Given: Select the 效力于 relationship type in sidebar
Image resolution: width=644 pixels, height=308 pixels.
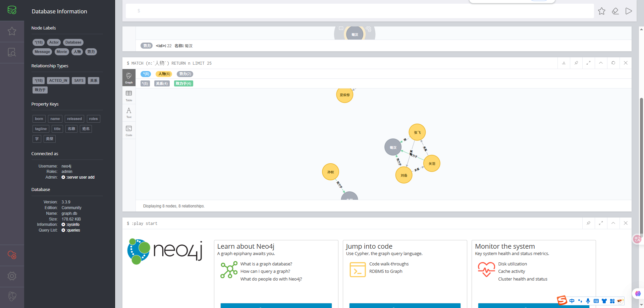Looking at the screenshot, I should 40,90.
